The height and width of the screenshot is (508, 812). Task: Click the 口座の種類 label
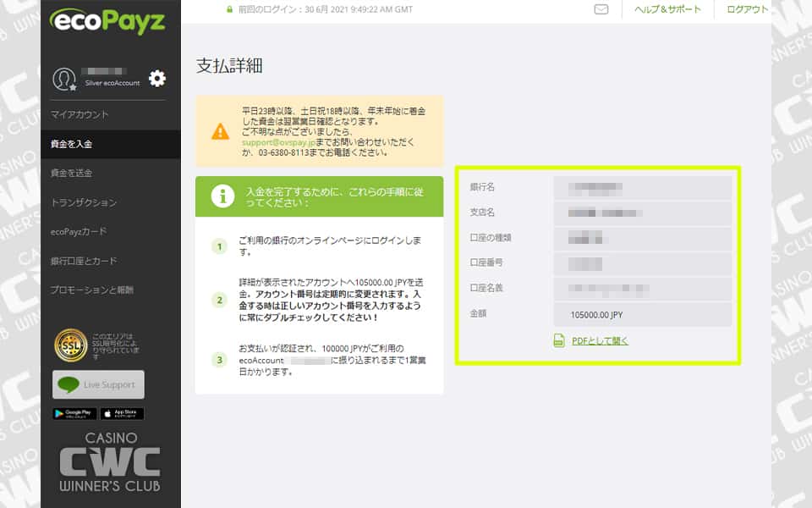491,238
